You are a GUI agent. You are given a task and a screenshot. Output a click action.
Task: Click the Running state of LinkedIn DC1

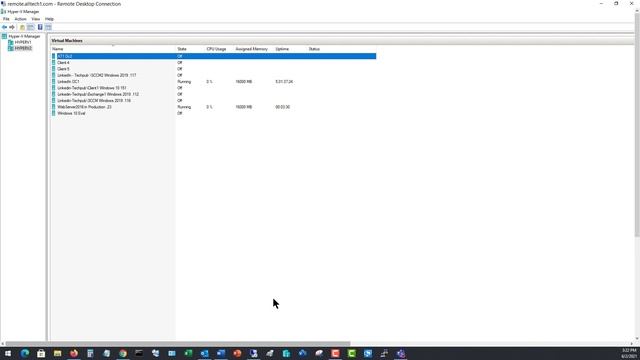[x=184, y=82]
